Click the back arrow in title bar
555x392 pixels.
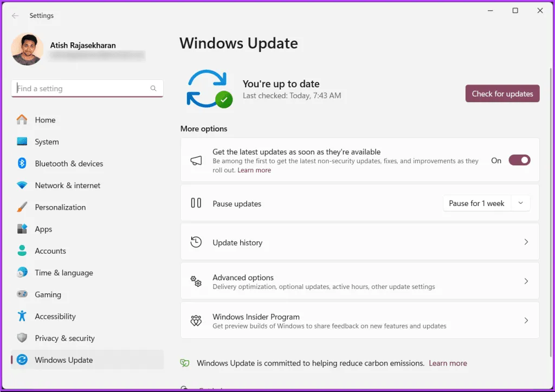coord(15,16)
